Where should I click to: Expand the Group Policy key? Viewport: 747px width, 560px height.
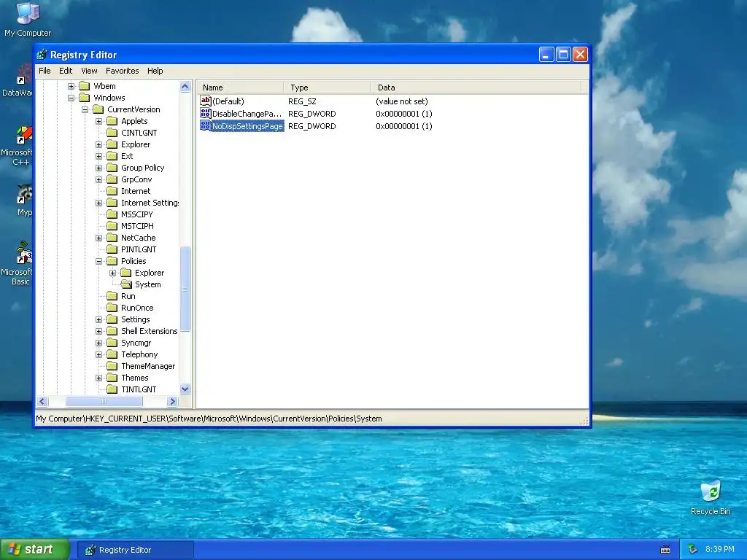click(x=98, y=168)
